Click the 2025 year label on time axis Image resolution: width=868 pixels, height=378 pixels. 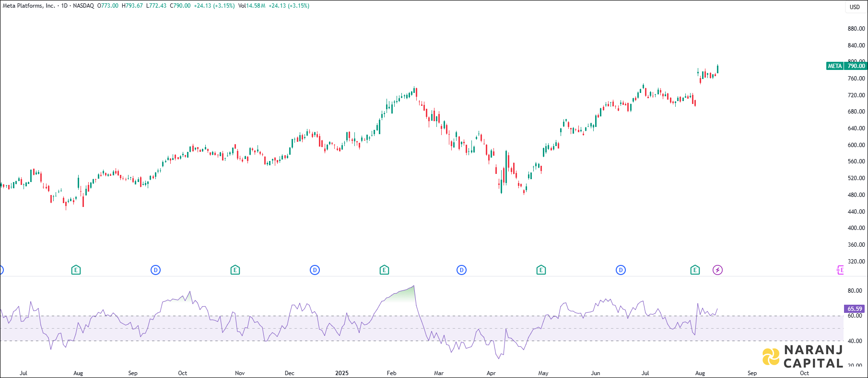coord(342,373)
